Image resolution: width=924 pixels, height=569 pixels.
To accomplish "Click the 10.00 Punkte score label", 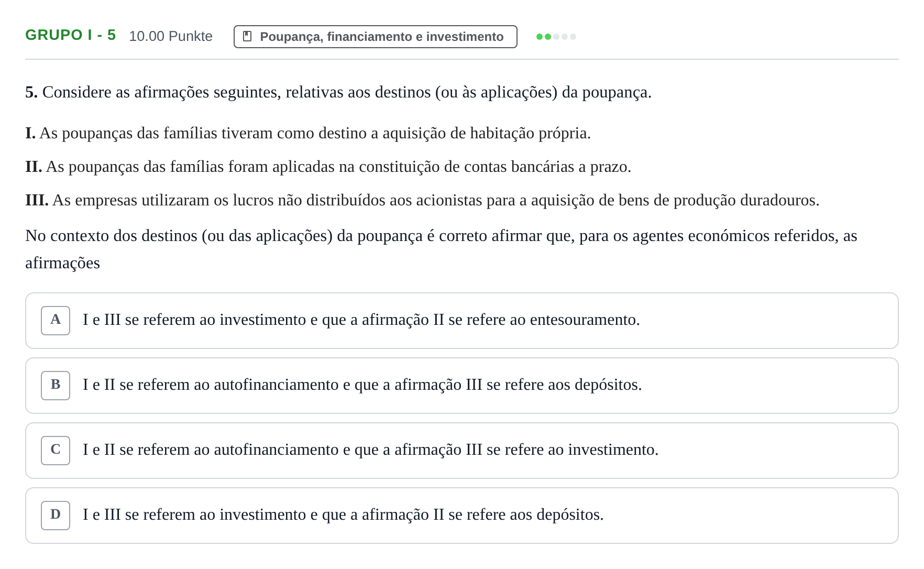I will (171, 36).
